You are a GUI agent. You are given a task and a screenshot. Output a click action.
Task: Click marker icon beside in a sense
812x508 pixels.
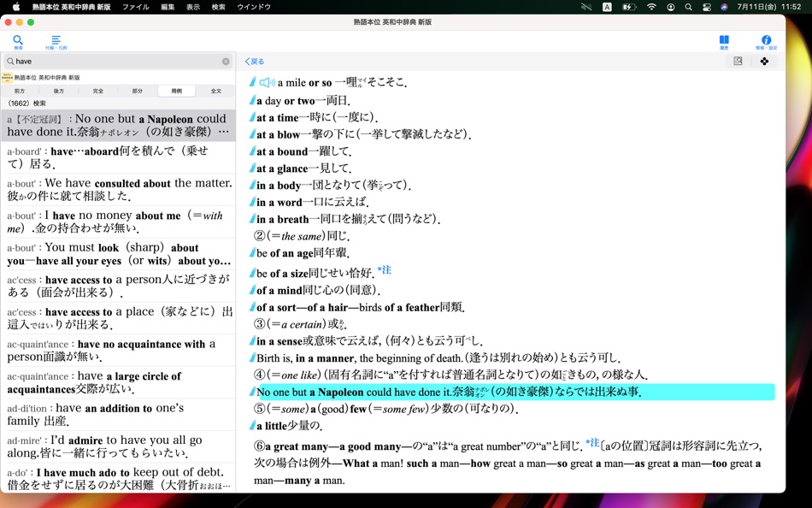point(252,340)
